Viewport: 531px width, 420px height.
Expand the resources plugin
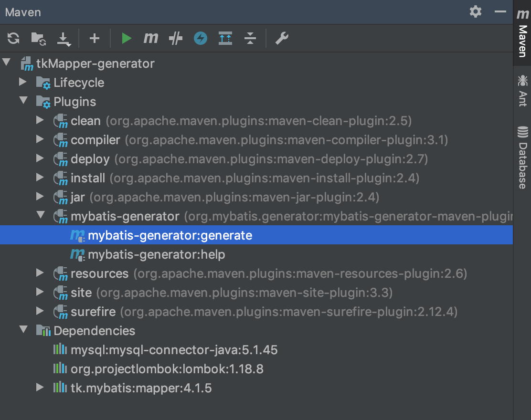tap(40, 273)
